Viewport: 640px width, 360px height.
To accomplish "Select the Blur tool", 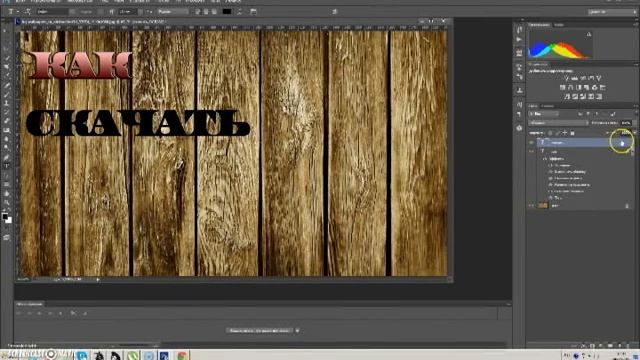I will point(7,139).
